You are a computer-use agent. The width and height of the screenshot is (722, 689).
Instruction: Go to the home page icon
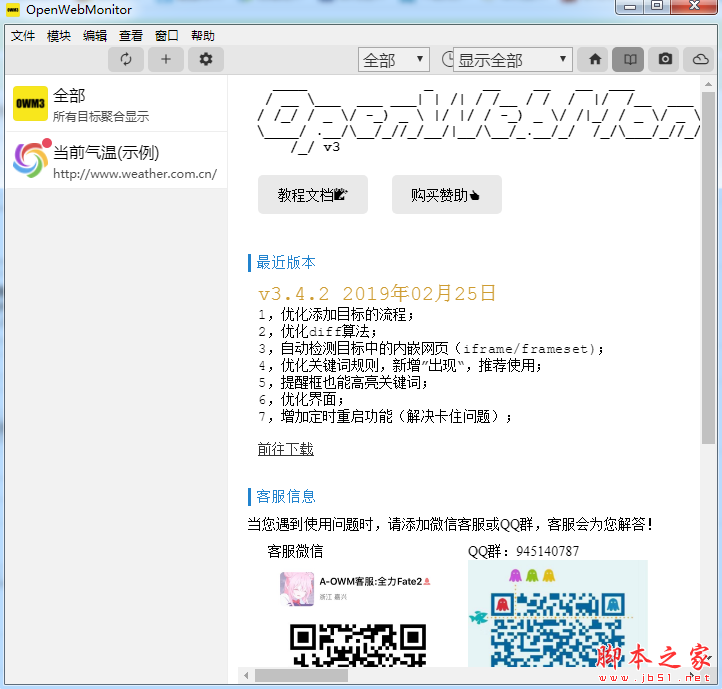pyautogui.click(x=595, y=59)
